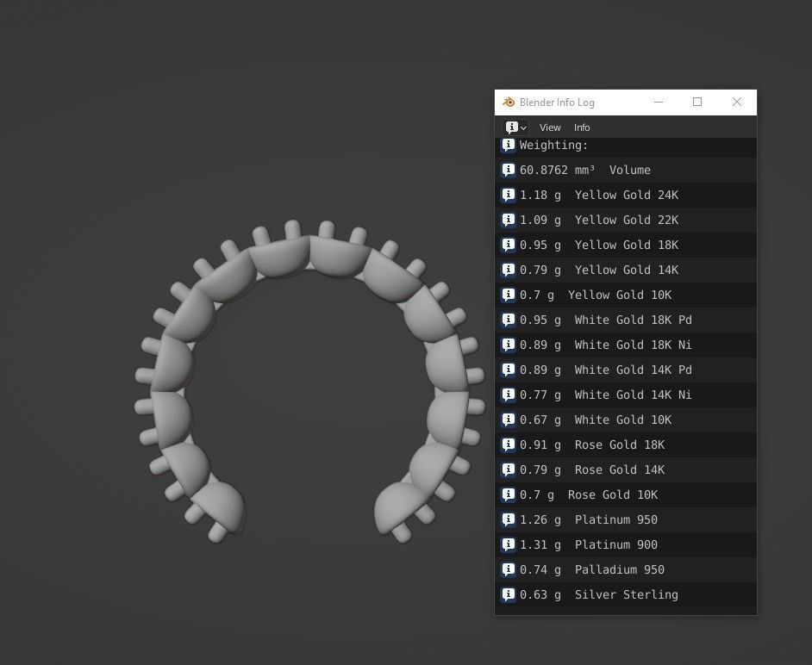Select the 'Weighting:' log line
This screenshot has height=665, width=812.
626,146
